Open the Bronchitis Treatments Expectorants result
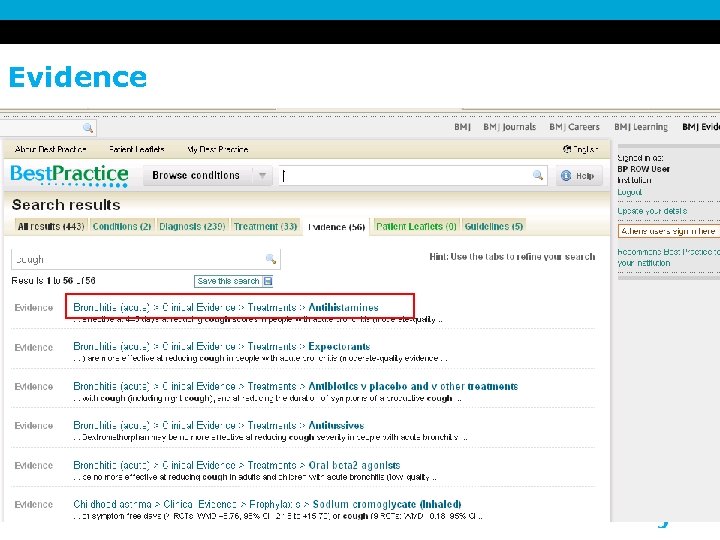 221,346
